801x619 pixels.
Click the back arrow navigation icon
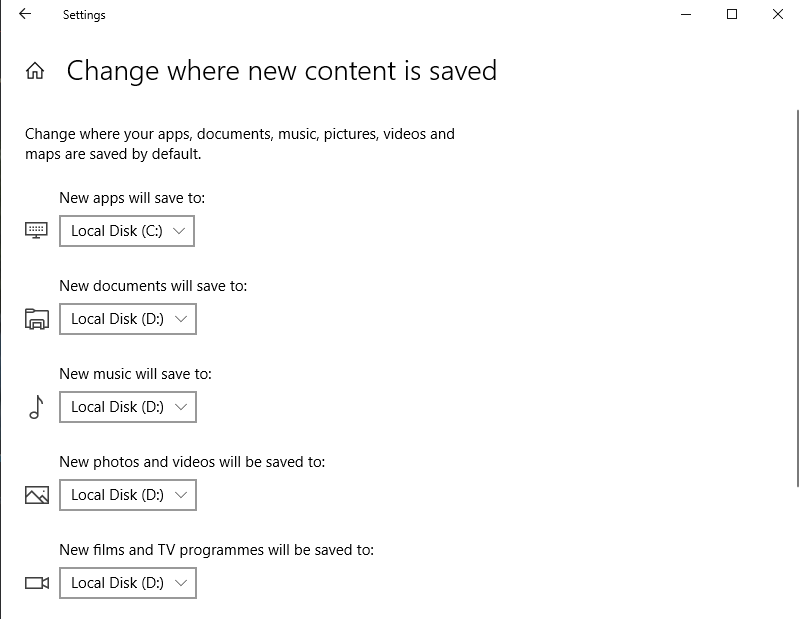25,15
